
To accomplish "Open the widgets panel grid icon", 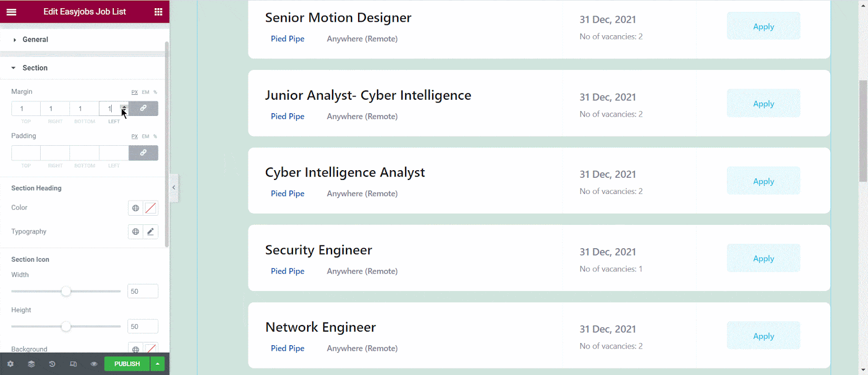I will point(158,11).
